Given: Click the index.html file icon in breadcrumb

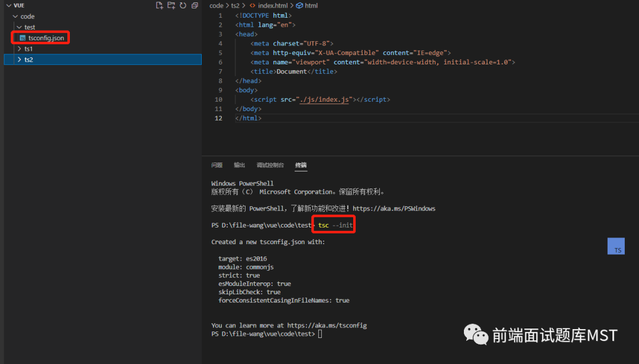Looking at the screenshot, I should pos(253,5).
